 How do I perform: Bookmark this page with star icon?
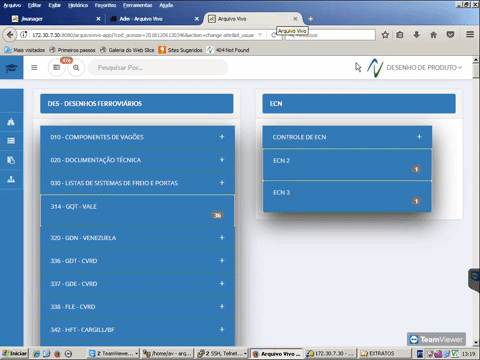pos(385,35)
